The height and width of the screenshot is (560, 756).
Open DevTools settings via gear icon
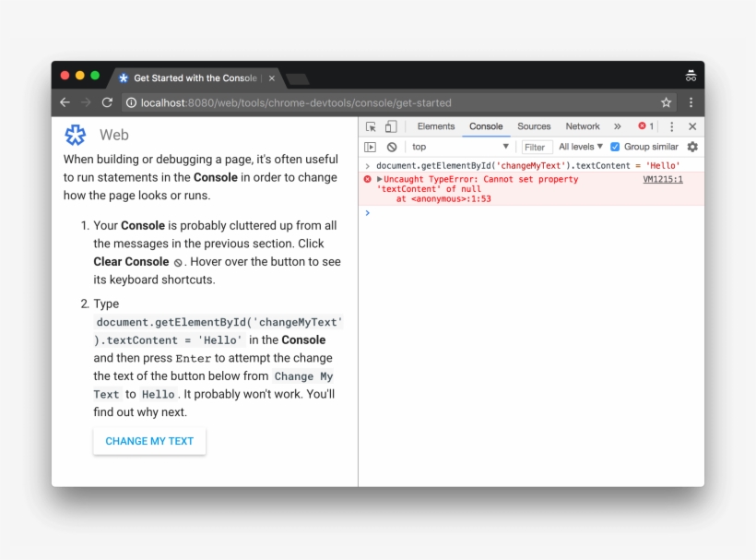[691, 146]
